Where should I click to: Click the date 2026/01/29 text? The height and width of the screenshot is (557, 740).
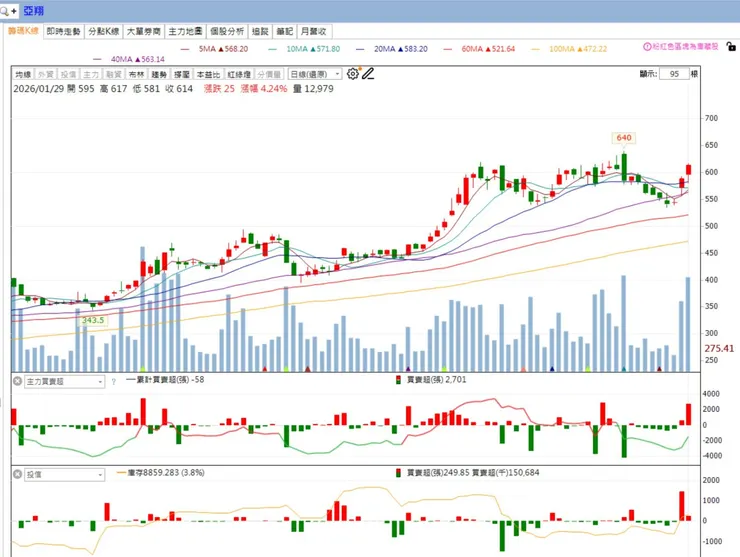pyautogui.click(x=39, y=89)
